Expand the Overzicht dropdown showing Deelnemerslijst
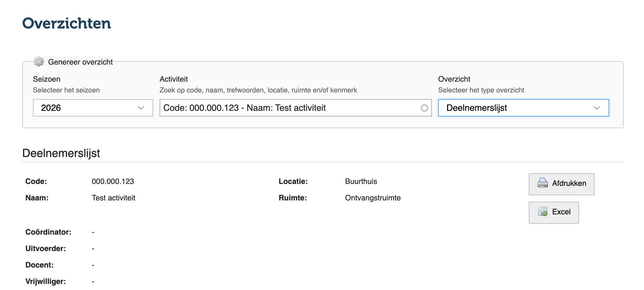Image resolution: width=644 pixels, height=290 pixels. coord(519,108)
